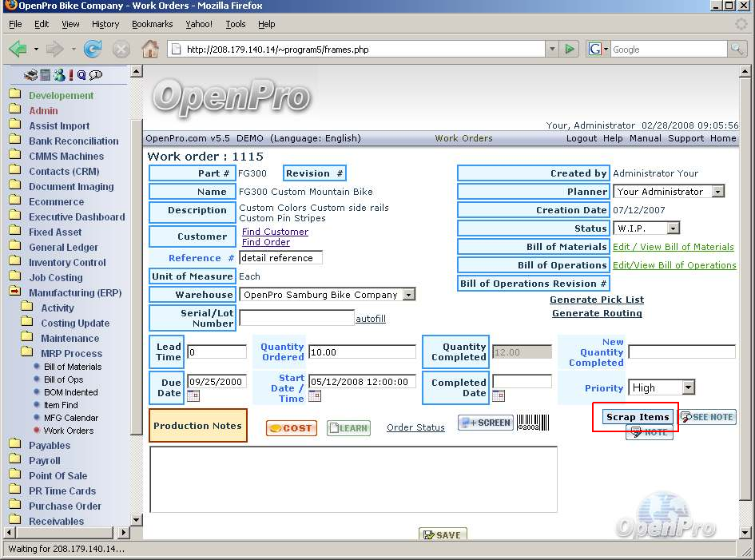Click the SEE NOTE icon button

click(x=707, y=417)
